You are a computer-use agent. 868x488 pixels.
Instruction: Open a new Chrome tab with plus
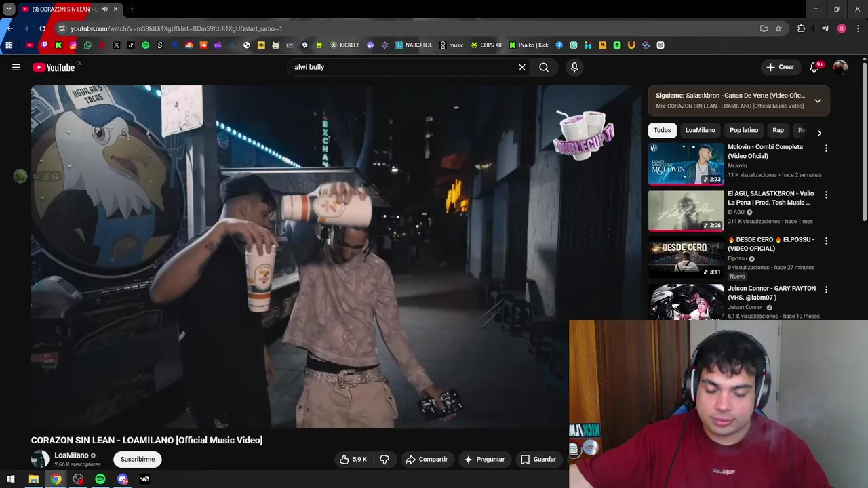132,9
